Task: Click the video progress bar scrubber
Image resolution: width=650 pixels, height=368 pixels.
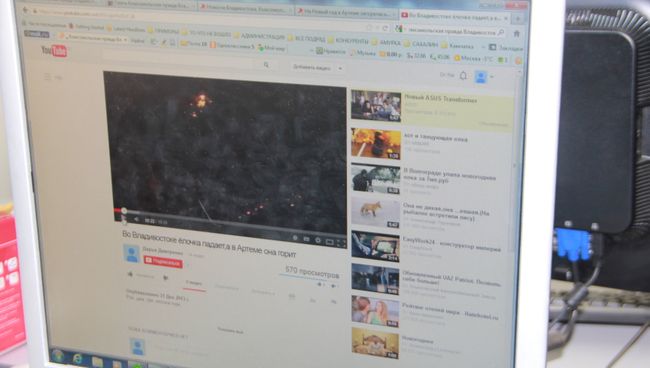Action: coord(124,211)
